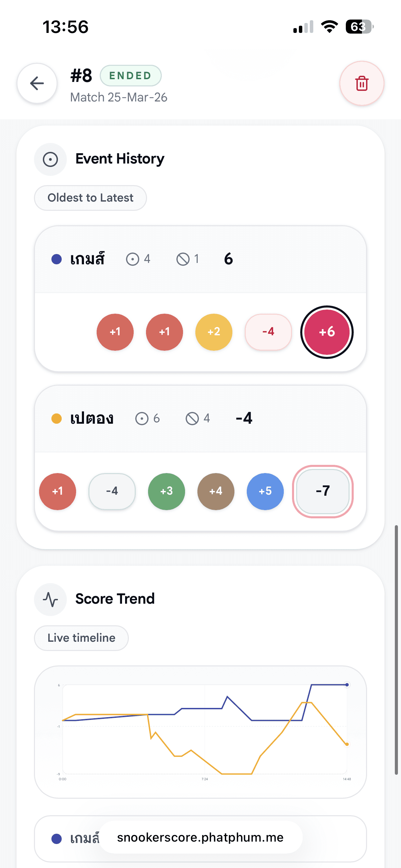Tap the blue line endpoint on chart
The image size is (401, 868).
347,685
